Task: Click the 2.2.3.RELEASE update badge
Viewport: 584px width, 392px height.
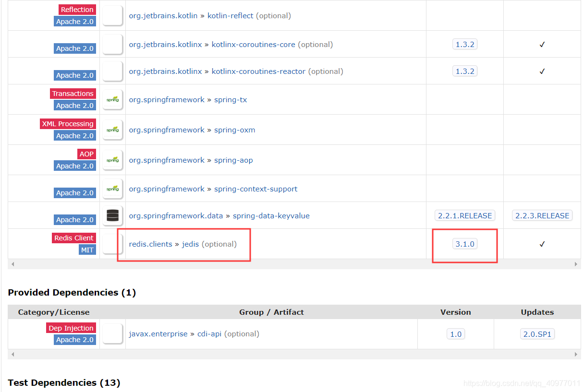Action: coord(542,215)
